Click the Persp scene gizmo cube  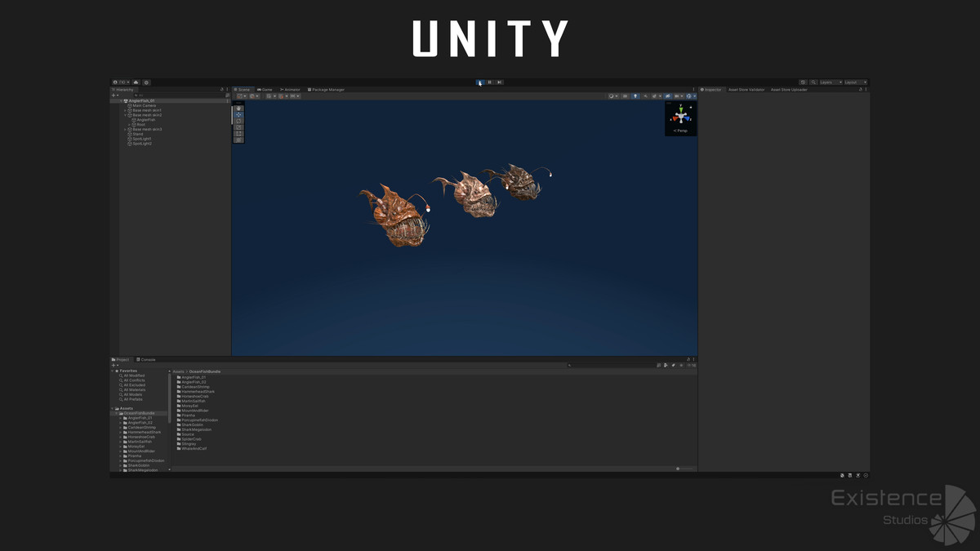pos(680,118)
